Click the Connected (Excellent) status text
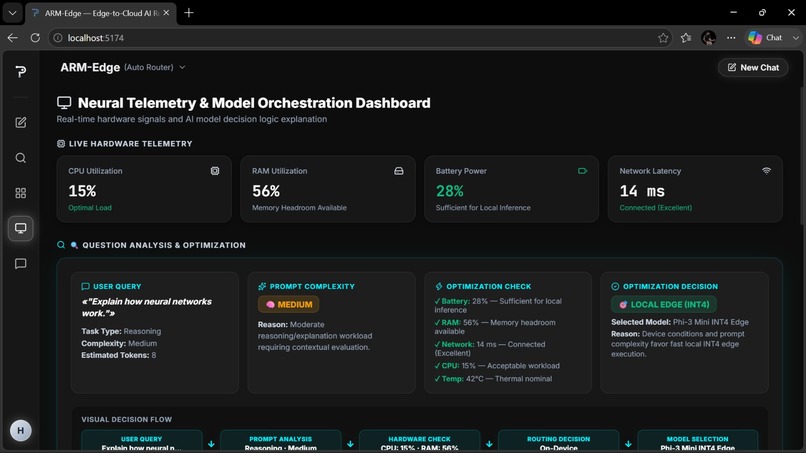 [655, 208]
